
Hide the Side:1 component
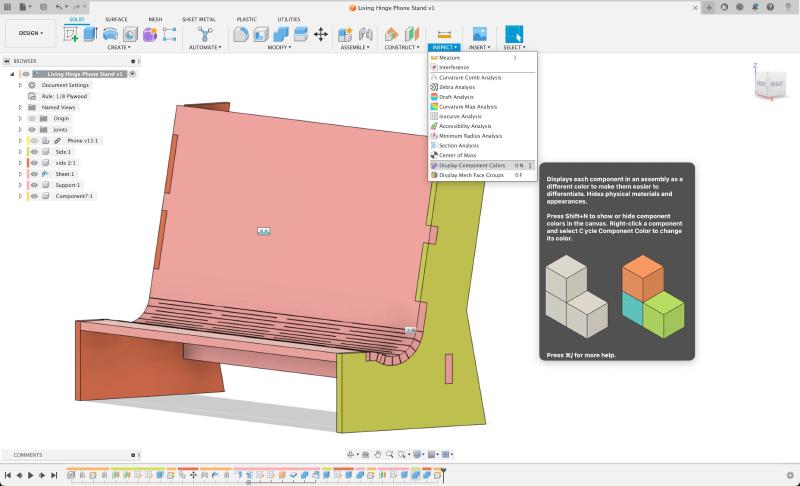point(34,152)
